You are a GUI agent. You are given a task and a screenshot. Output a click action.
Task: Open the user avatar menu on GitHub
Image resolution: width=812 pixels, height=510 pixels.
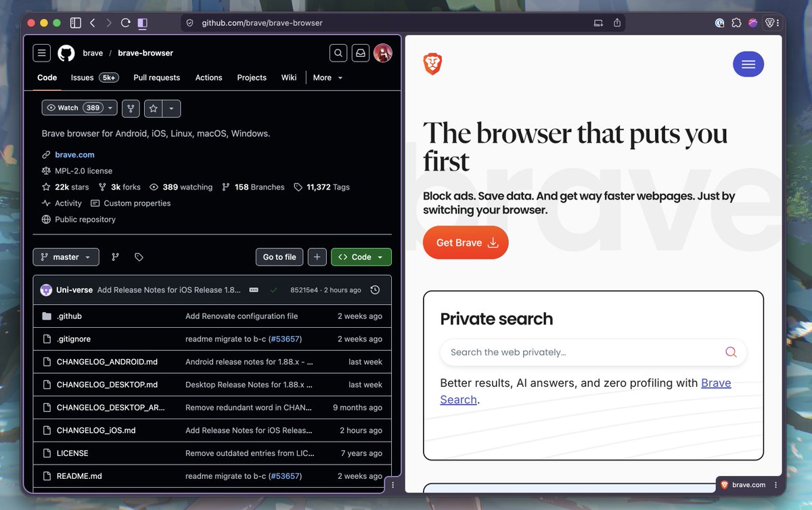coord(383,53)
